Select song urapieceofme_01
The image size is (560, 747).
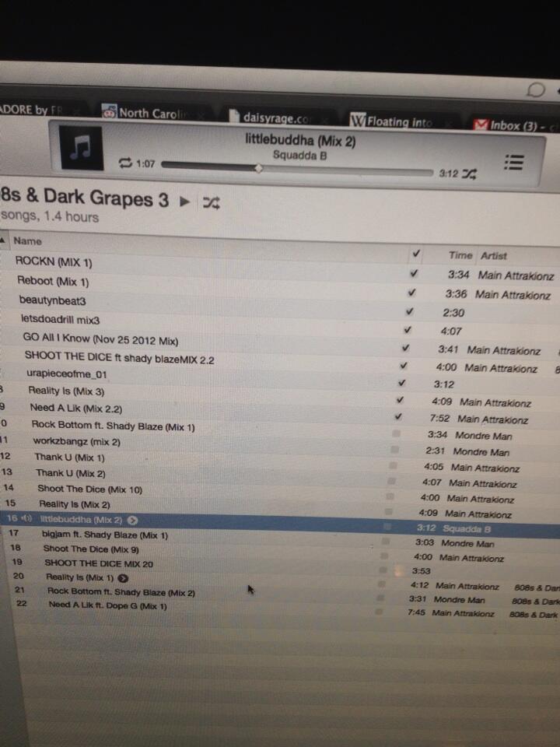[x=67, y=374]
